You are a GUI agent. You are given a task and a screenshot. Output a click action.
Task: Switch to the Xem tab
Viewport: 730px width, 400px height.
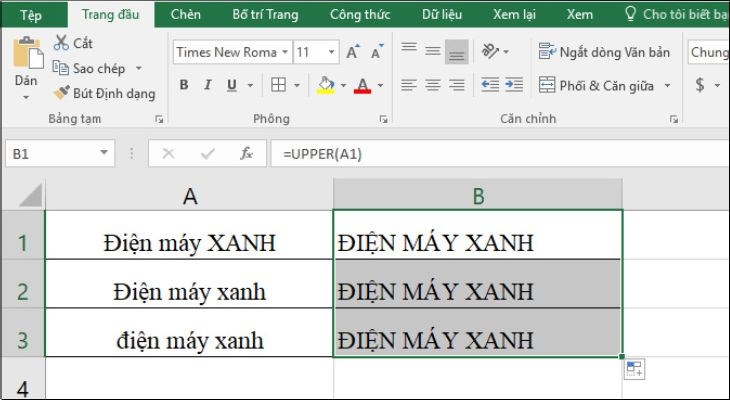(x=580, y=14)
